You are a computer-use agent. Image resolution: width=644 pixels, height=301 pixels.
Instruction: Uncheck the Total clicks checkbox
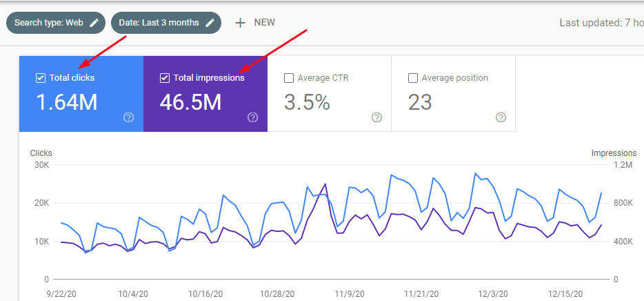(x=40, y=78)
